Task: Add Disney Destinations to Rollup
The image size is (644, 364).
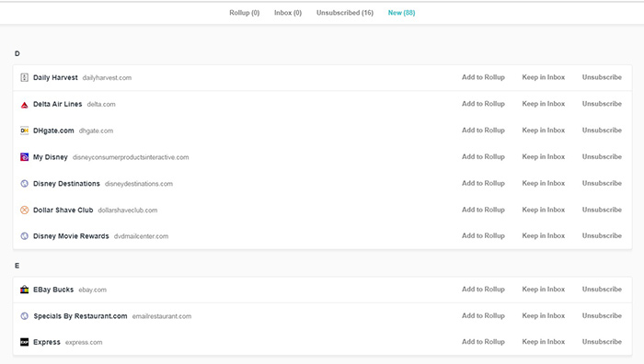Action: pos(483,183)
